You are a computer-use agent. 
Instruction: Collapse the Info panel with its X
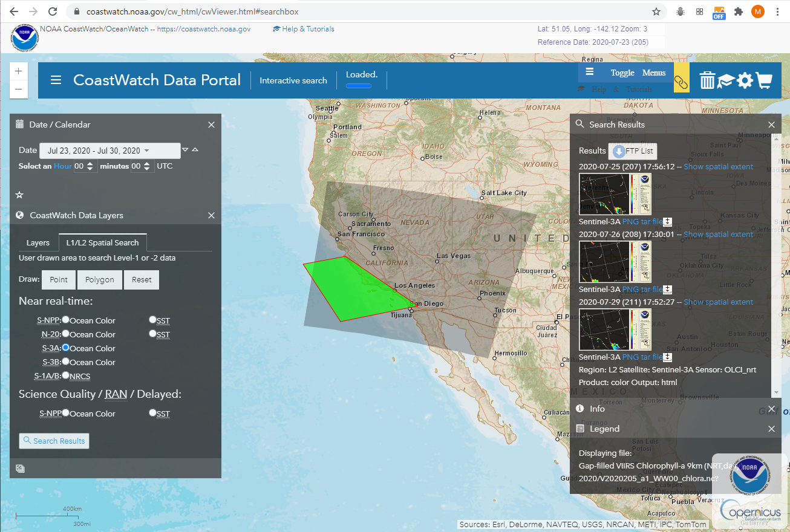point(771,409)
